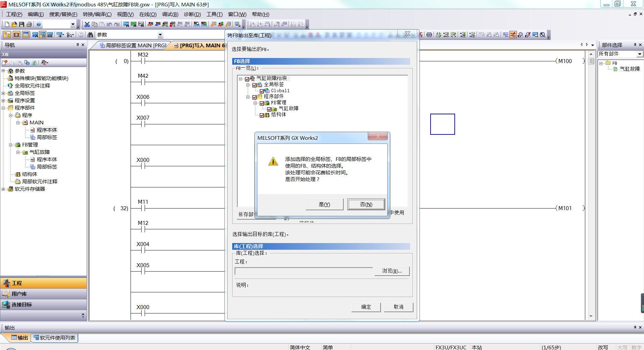Open the 在线(O) menu
Viewport: 644px width, 350px height.
pyautogui.click(x=148, y=14)
